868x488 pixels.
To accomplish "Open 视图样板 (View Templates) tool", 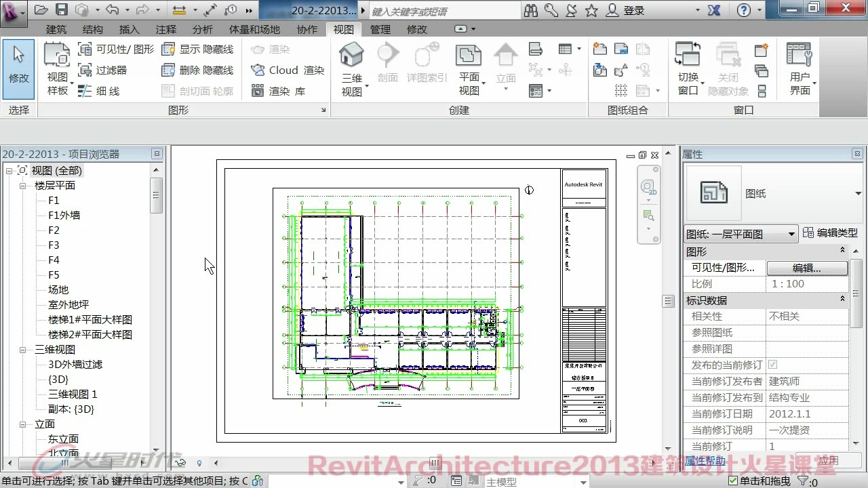I will (x=58, y=68).
